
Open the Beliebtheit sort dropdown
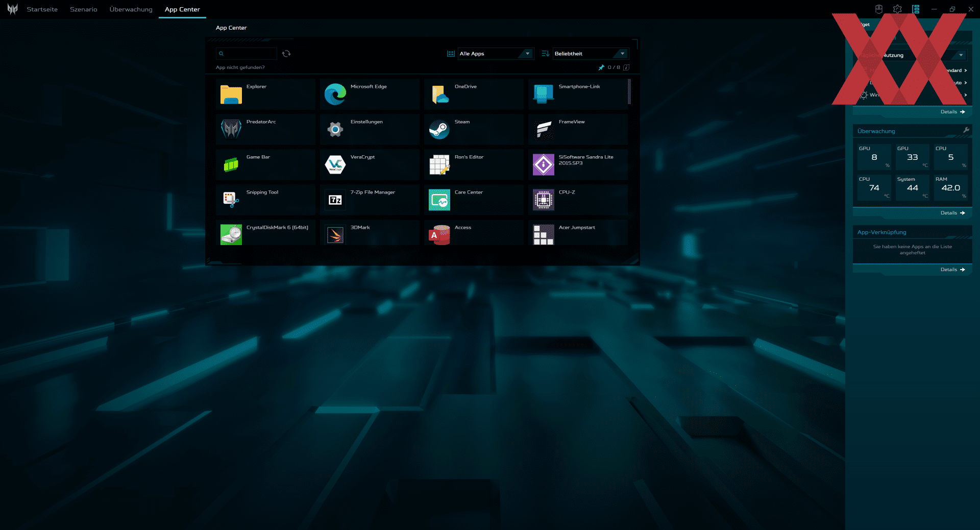tap(591, 54)
